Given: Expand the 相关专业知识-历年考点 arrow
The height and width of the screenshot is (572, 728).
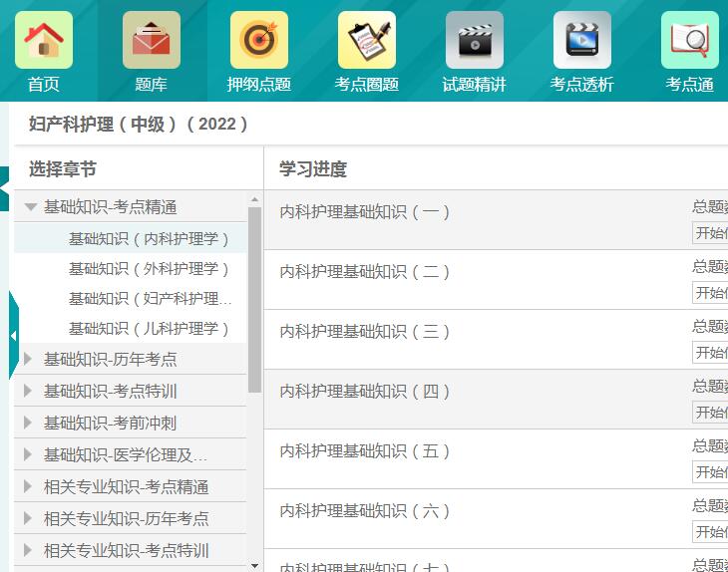Looking at the screenshot, I should (28, 518).
